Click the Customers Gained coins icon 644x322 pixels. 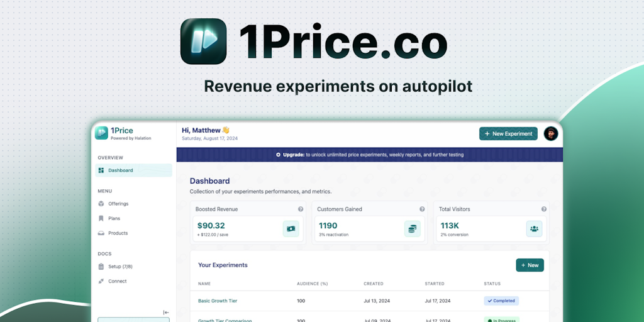point(413,229)
